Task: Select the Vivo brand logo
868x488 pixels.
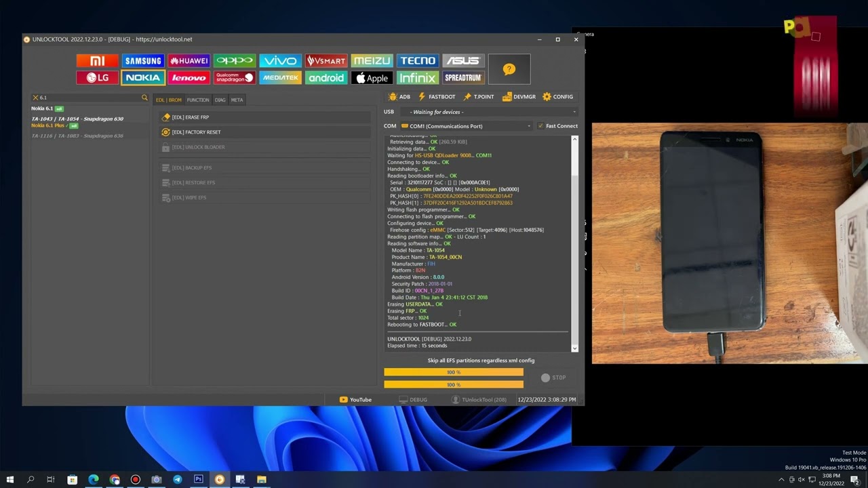Action: [280, 61]
